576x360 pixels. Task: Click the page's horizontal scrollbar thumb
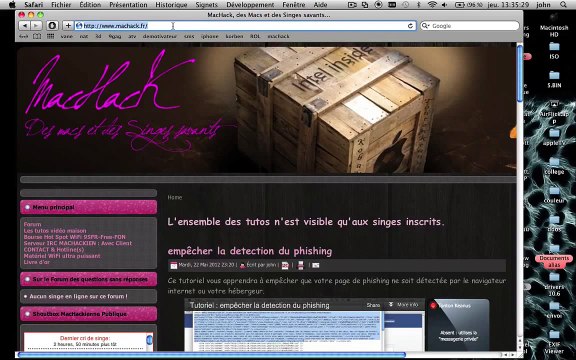click(212, 355)
